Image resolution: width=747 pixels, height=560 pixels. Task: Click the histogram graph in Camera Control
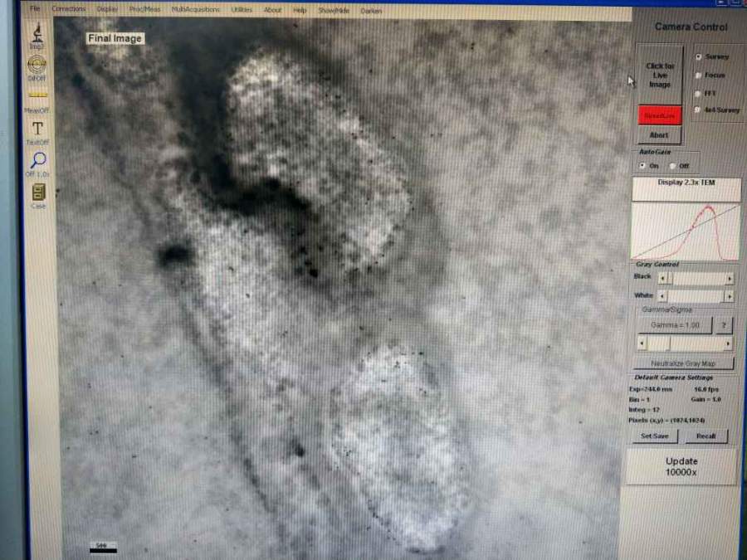(686, 232)
